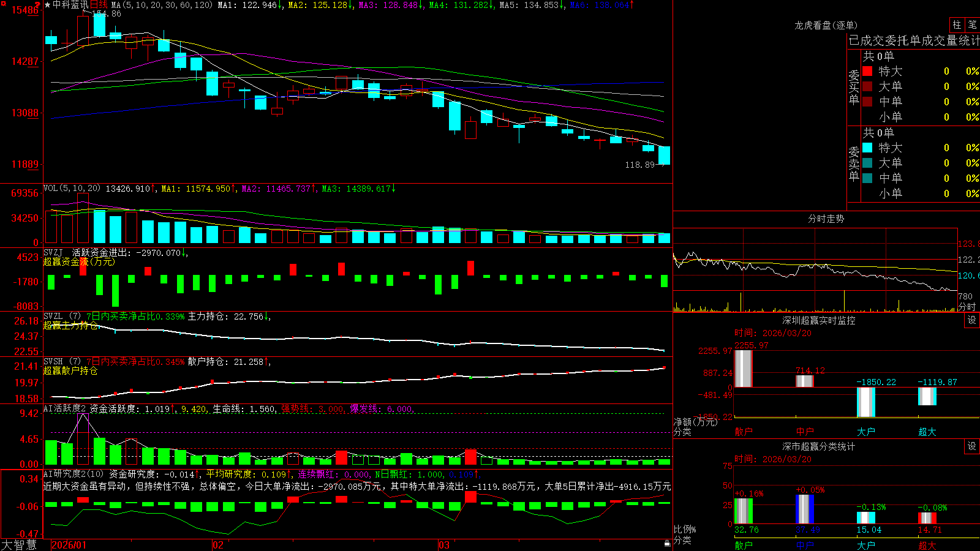Viewport: 980px width, 551px height.
Task: Click the 超赢散户持仓 label
Action: pyautogui.click(x=70, y=370)
